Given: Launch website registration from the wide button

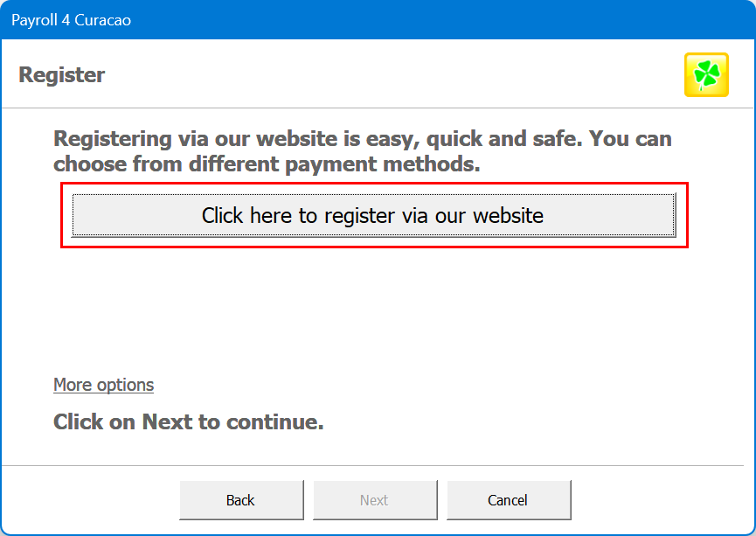Looking at the screenshot, I should pos(373,215).
